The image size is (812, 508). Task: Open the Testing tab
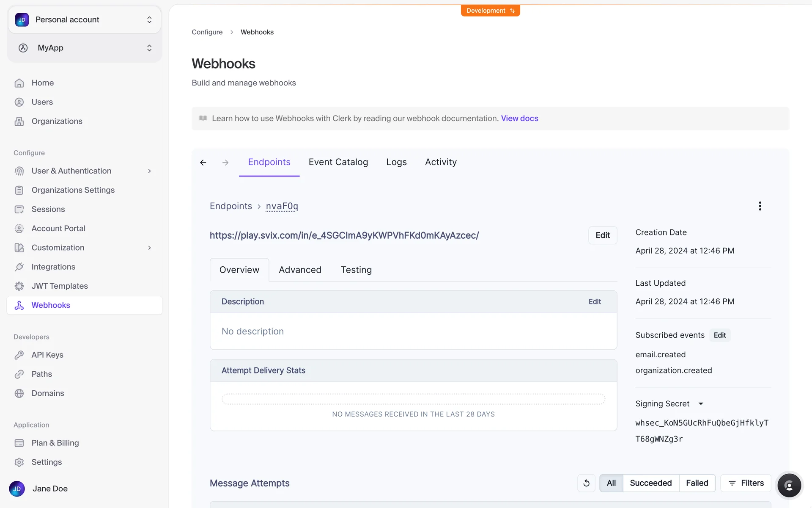pos(356,270)
